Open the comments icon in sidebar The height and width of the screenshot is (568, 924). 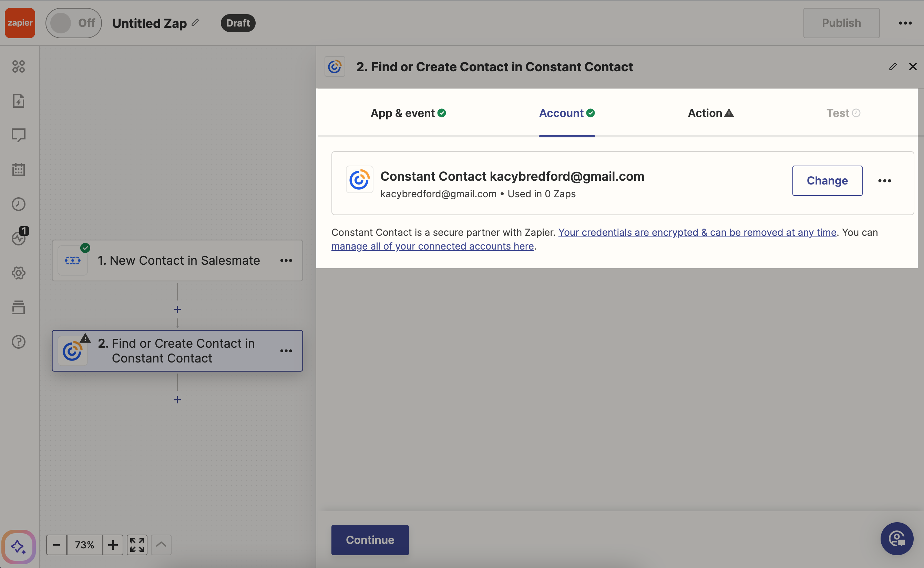18,135
